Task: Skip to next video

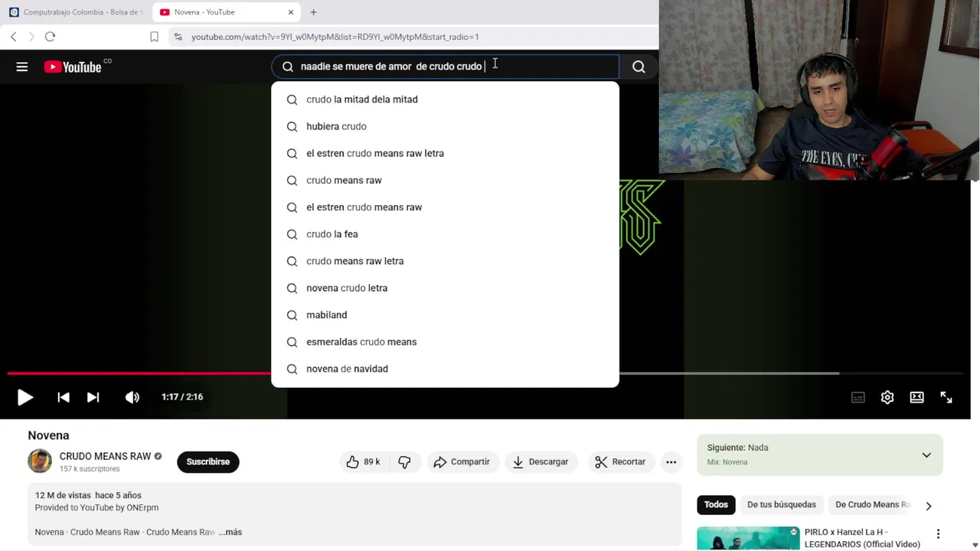Action: pos(93,397)
